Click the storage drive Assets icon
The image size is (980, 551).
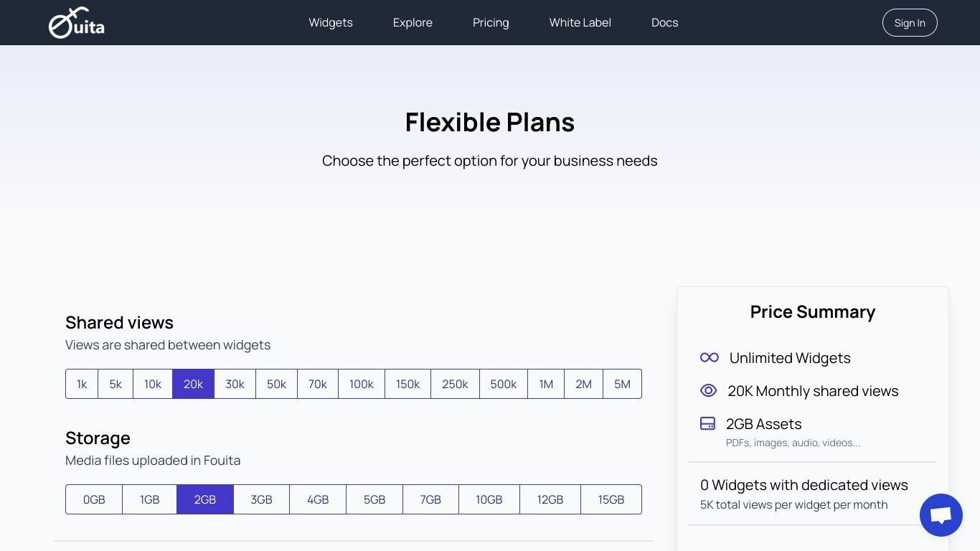(x=707, y=423)
